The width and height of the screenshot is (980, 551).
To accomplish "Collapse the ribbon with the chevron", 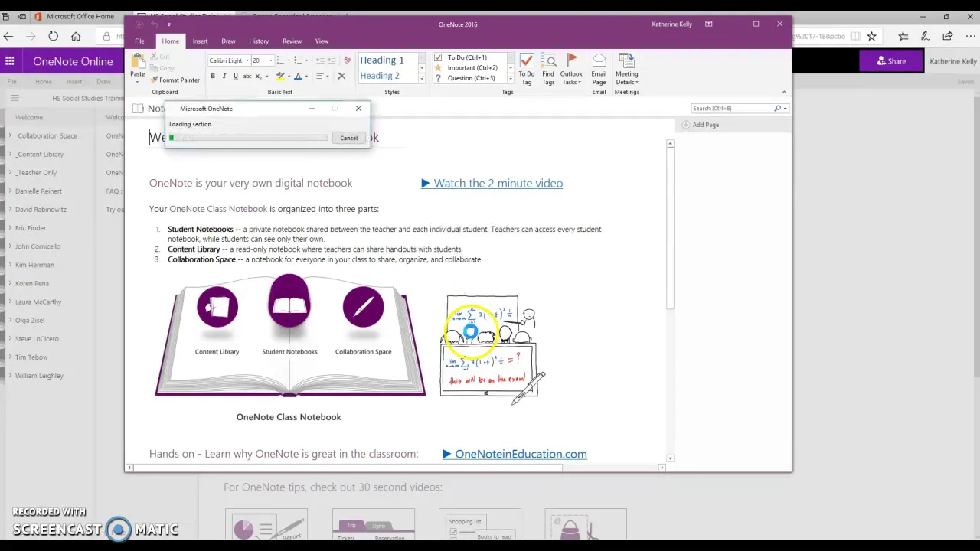I will (x=783, y=92).
